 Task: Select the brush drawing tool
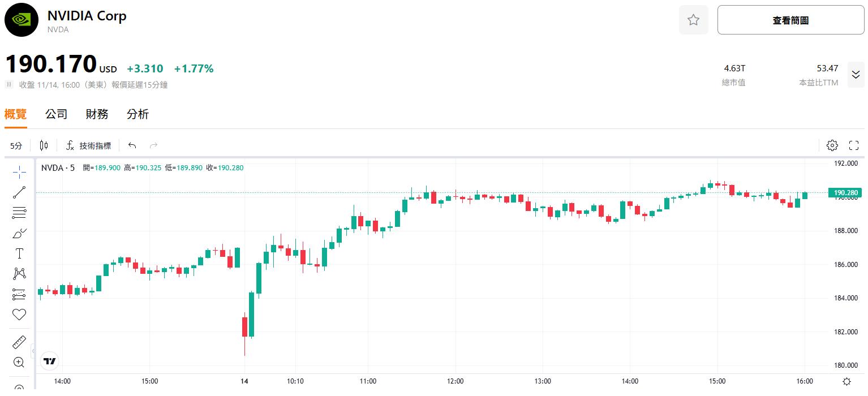tap(19, 233)
